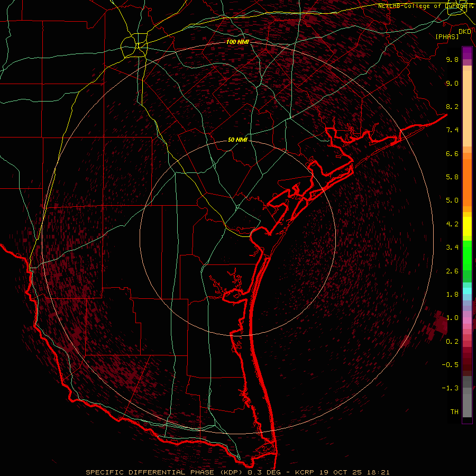The height and width of the screenshot is (476, 476).
Task: Click the 6.6 value on the color scale
Action: pos(452,153)
